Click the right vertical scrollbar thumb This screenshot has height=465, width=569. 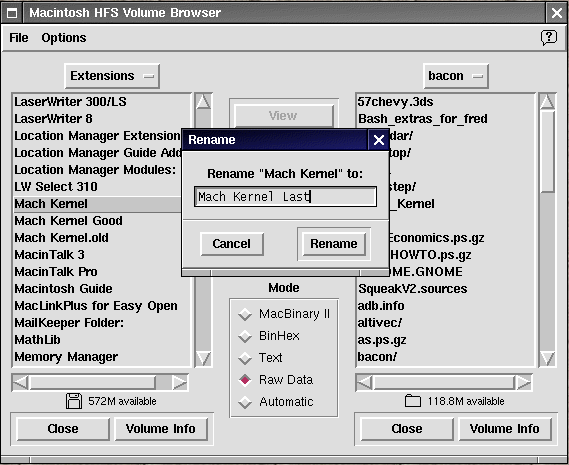547,151
